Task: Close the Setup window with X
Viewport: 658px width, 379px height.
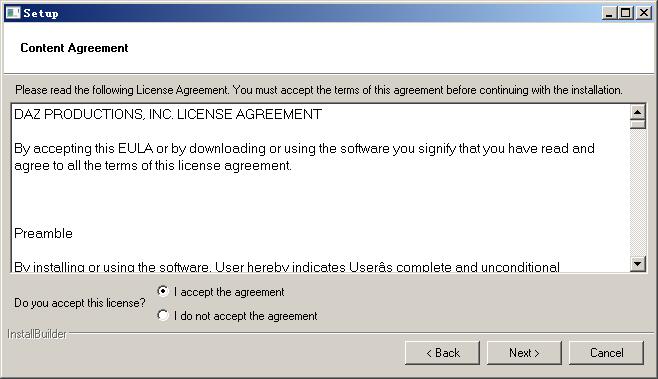Action: pos(644,13)
